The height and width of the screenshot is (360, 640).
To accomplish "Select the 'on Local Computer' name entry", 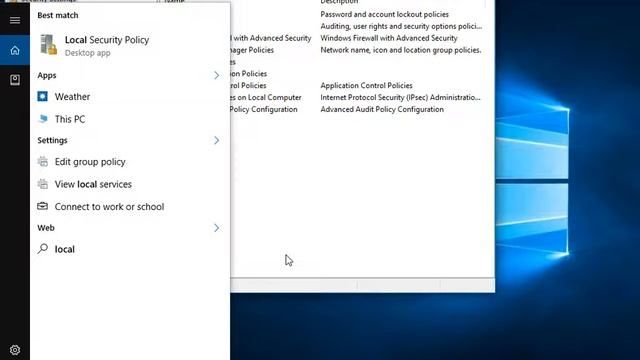I will (266, 97).
